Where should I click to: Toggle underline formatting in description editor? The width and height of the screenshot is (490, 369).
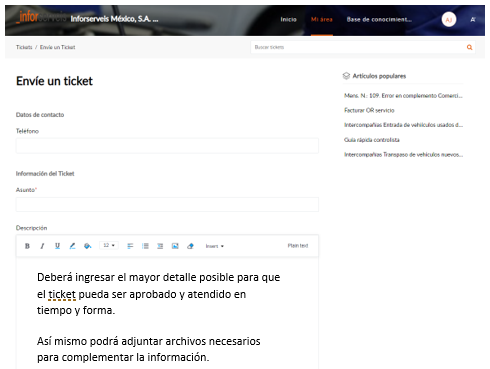coord(57,246)
